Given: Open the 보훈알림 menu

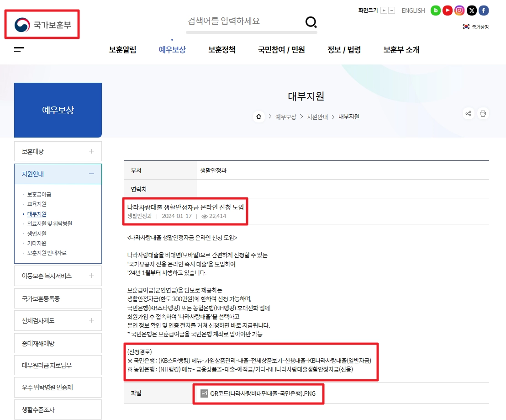Looking at the screenshot, I should [x=123, y=50].
